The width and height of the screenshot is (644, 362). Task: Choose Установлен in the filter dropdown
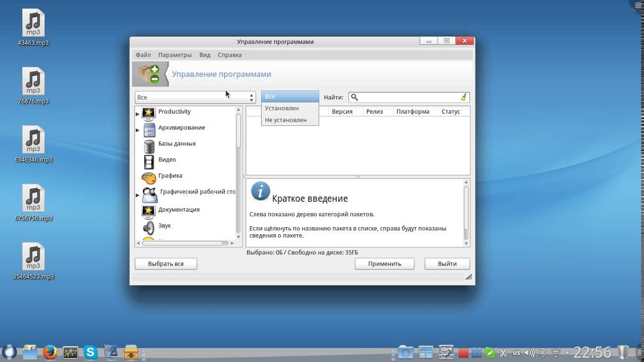(290, 108)
